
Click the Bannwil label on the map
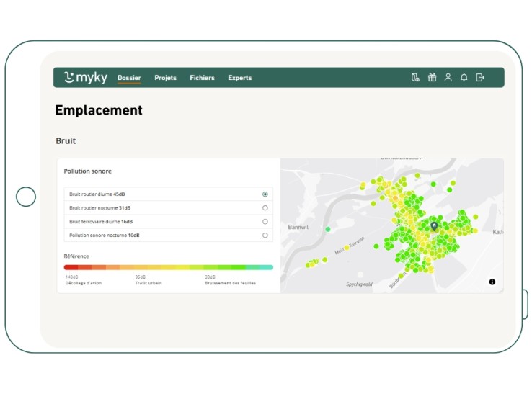(x=298, y=228)
